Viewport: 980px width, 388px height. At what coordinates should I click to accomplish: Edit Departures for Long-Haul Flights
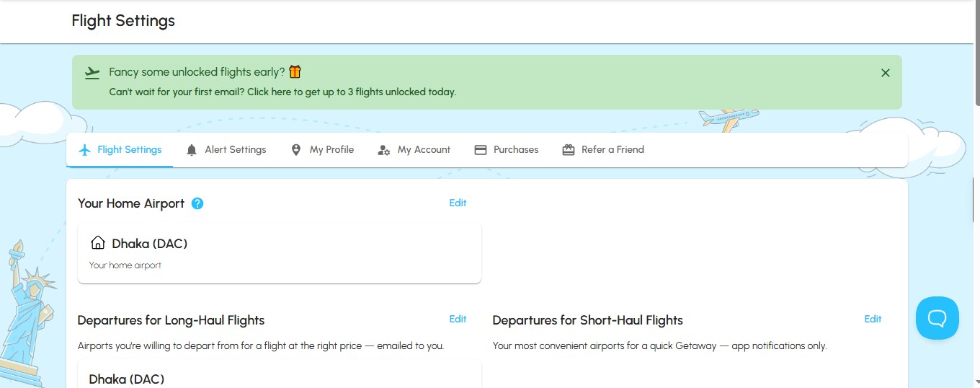pyautogui.click(x=458, y=319)
